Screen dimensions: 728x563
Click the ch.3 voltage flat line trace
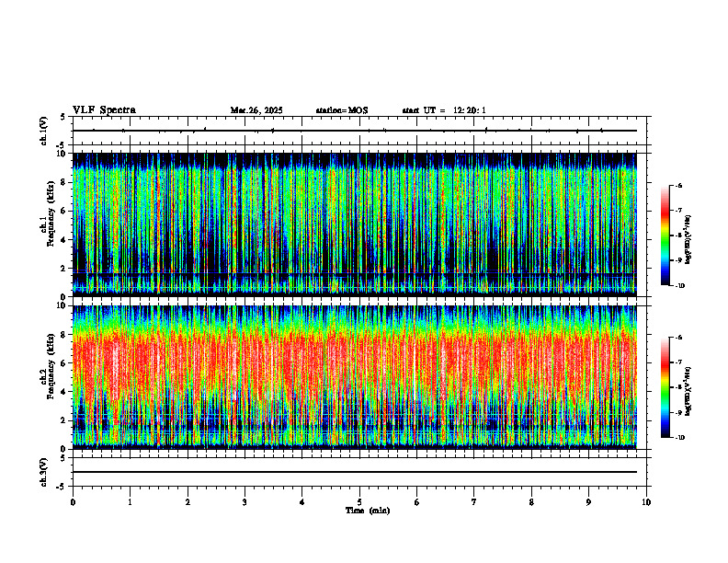point(354,472)
